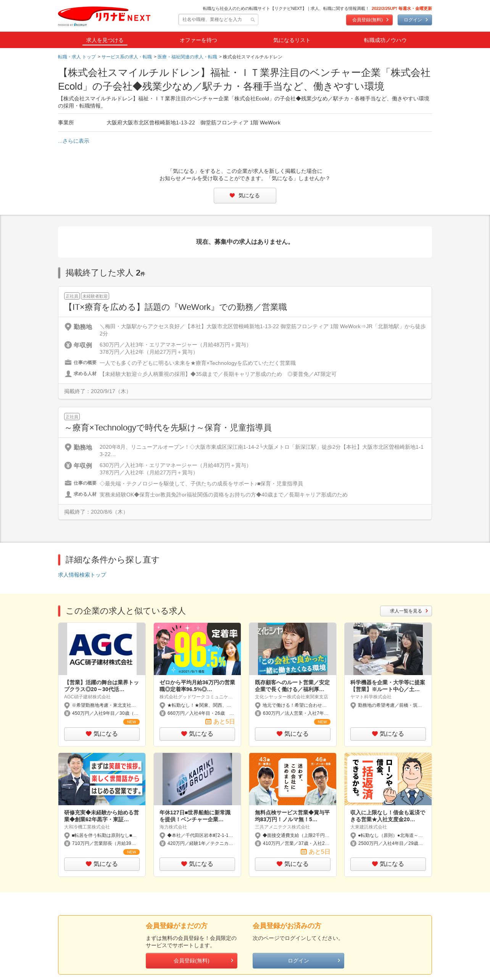This screenshot has width=490, height=980.
Task: Click 掲載終了：2020/9/17（木） text
Action: [97, 391]
